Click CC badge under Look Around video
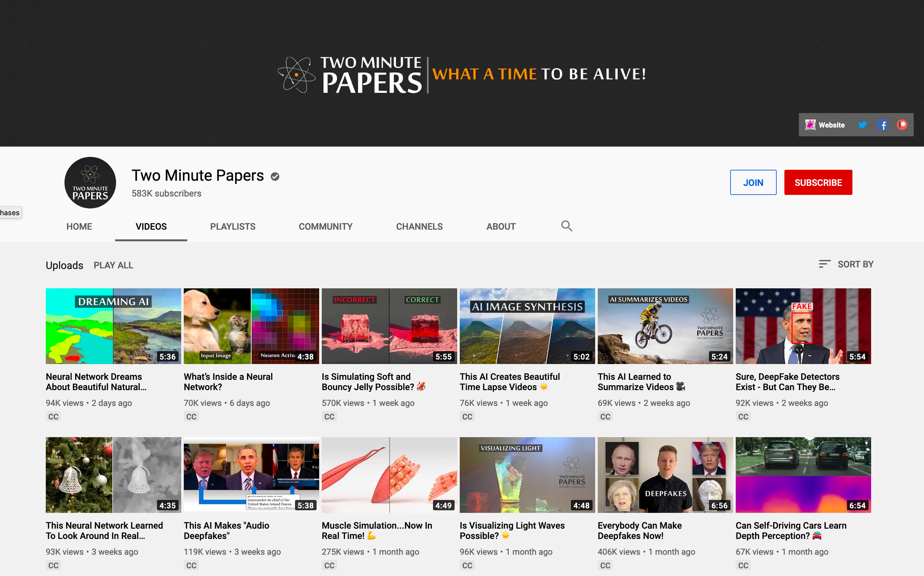The image size is (924, 576). point(54,565)
